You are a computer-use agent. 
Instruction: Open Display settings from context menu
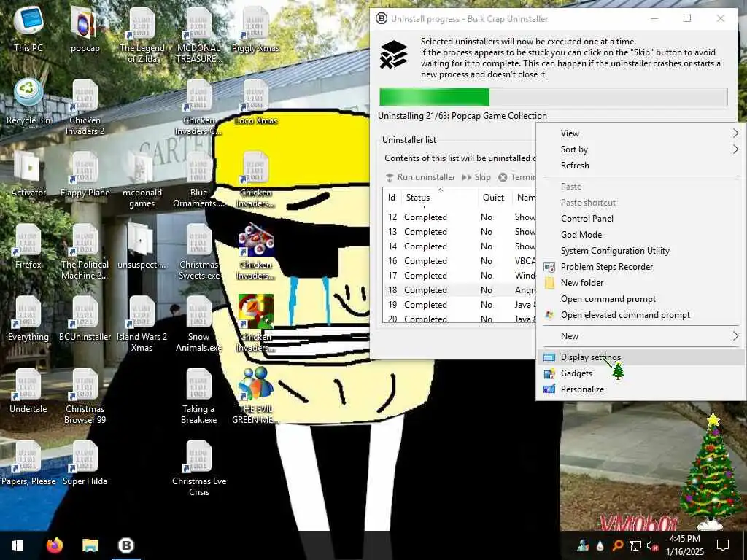(641, 357)
